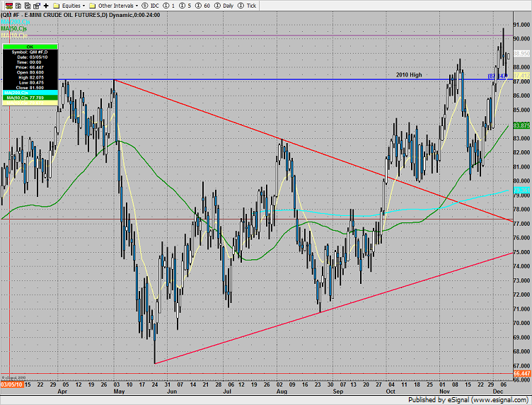The width and height of the screenshot is (532, 405).
Task: Click the plus icon in the toolbar
Action: tap(46, 6)
